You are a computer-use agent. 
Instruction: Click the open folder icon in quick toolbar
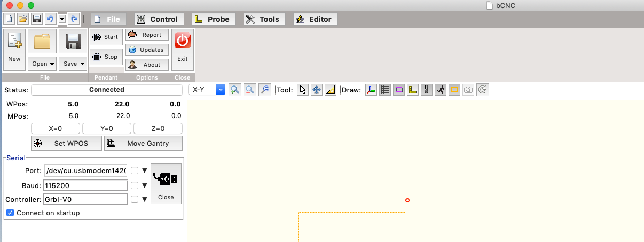pyautogui.click(x=23, y=19)
